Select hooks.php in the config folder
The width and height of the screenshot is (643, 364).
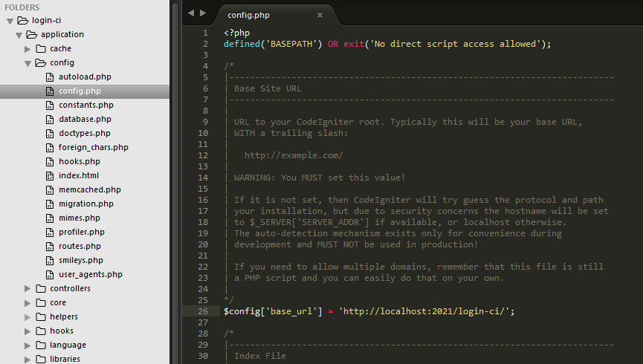pyautogui.click(x=80, y=162)
